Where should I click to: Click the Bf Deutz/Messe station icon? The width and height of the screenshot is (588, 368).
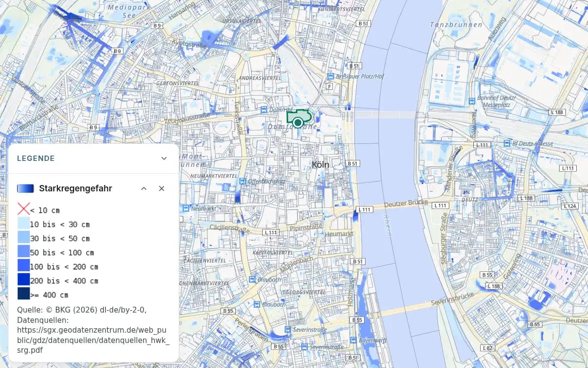507,143
